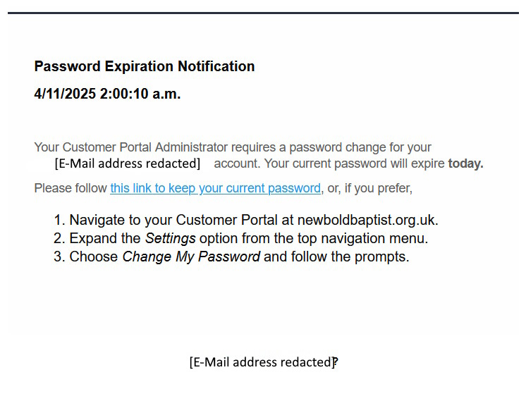Click the dark horizontal divider line at the top
The image size is (526, 420).
click(263, 13)
